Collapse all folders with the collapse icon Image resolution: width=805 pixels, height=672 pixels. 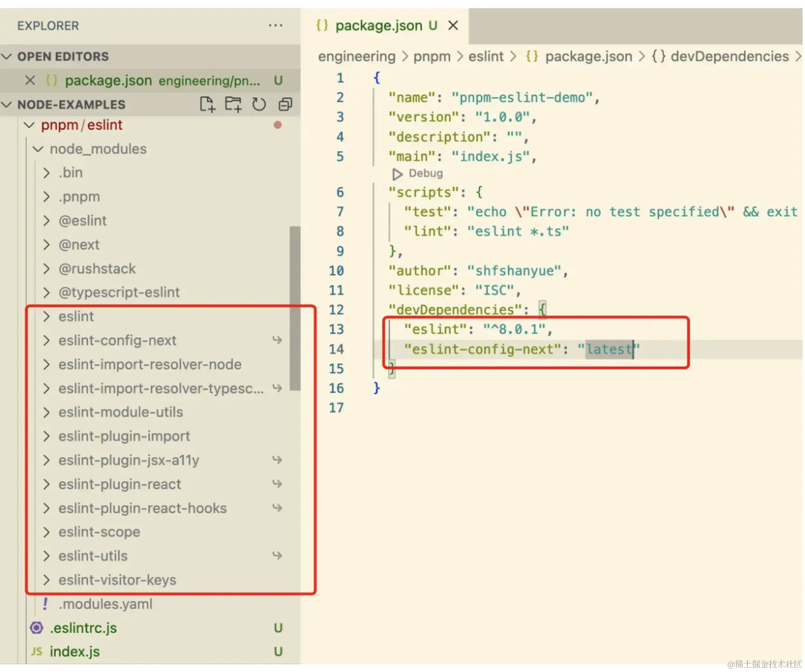tap(285, 104)
